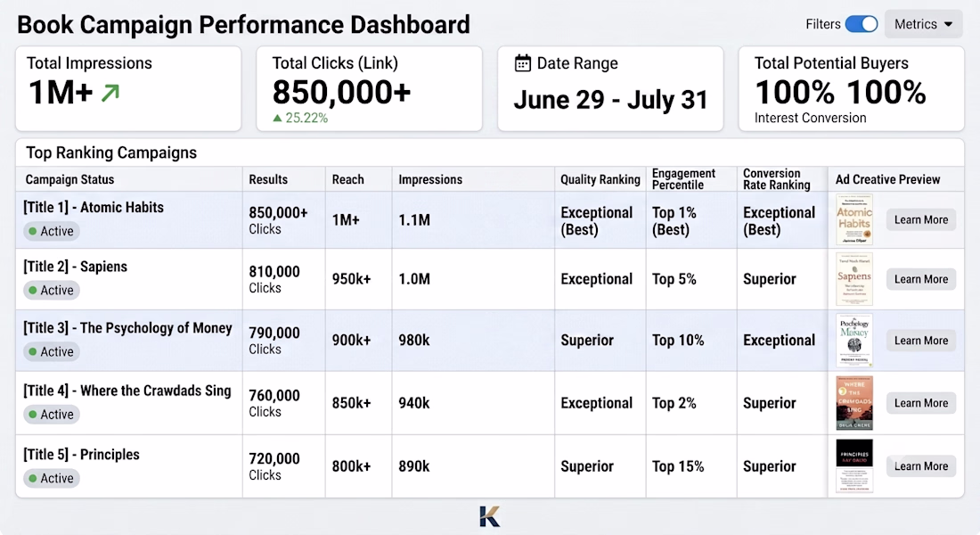980x535 pixels.
Task: Select the '[Title 2] - Sapiens' campaign name
Action: 76,267
